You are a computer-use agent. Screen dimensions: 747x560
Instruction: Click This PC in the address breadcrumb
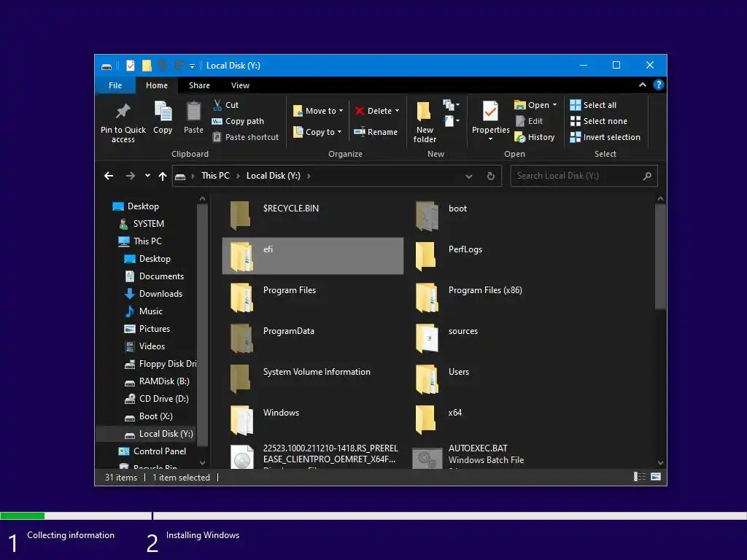[215, 176]
